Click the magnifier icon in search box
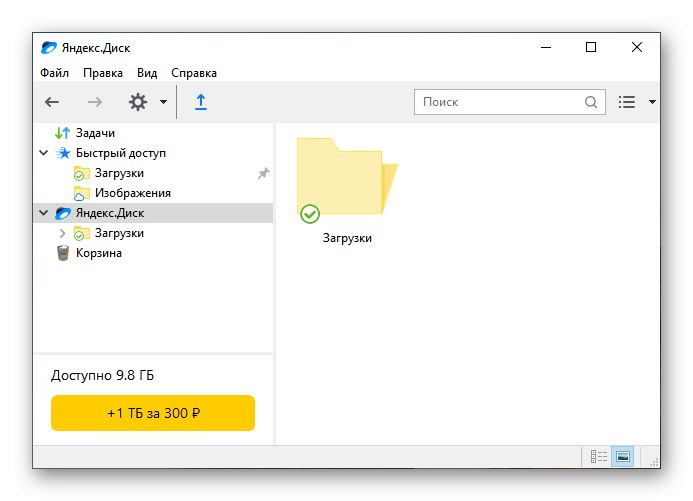 [591, 102]
